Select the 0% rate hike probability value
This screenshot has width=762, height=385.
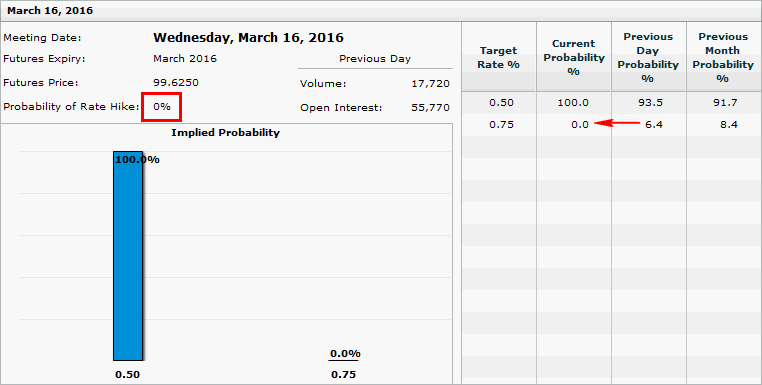coord(162,106)
